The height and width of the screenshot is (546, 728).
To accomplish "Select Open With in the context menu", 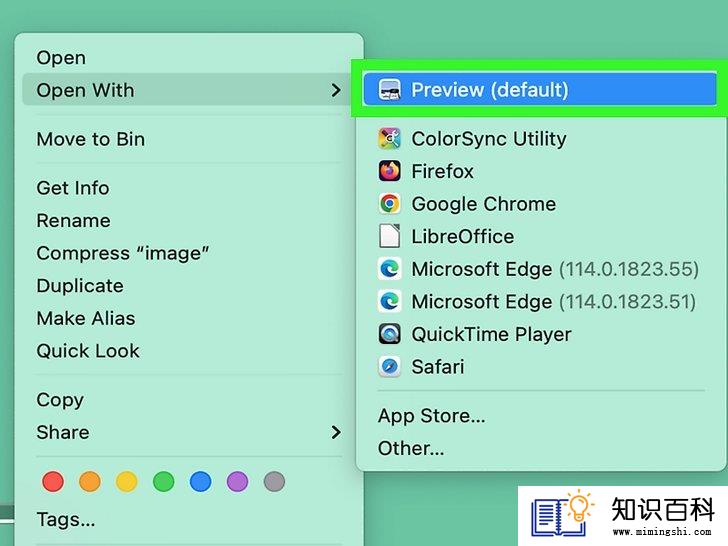I will [x=189, y=90].
